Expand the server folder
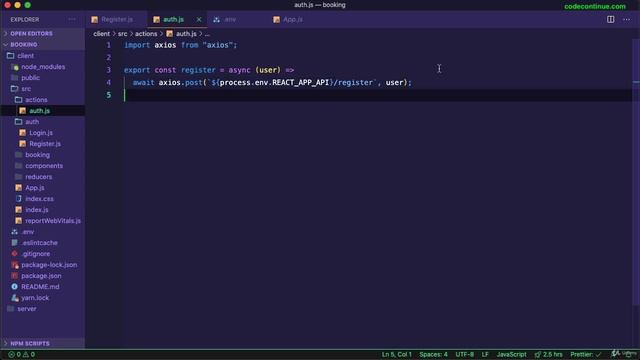The height and width of the screenshot is (360, 640). [42, 309]
